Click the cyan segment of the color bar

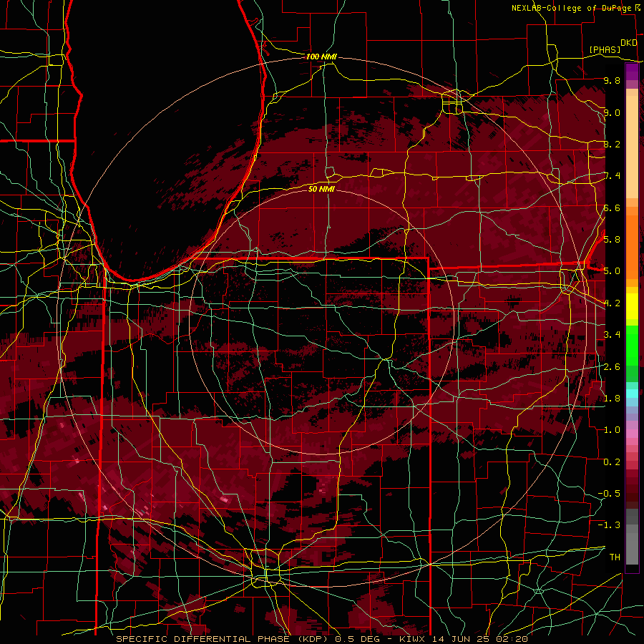pyautogui.click(x=632, y=393)
